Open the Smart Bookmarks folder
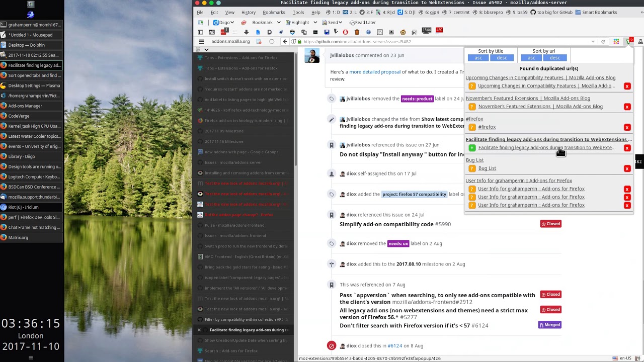 tap(596, 12)
